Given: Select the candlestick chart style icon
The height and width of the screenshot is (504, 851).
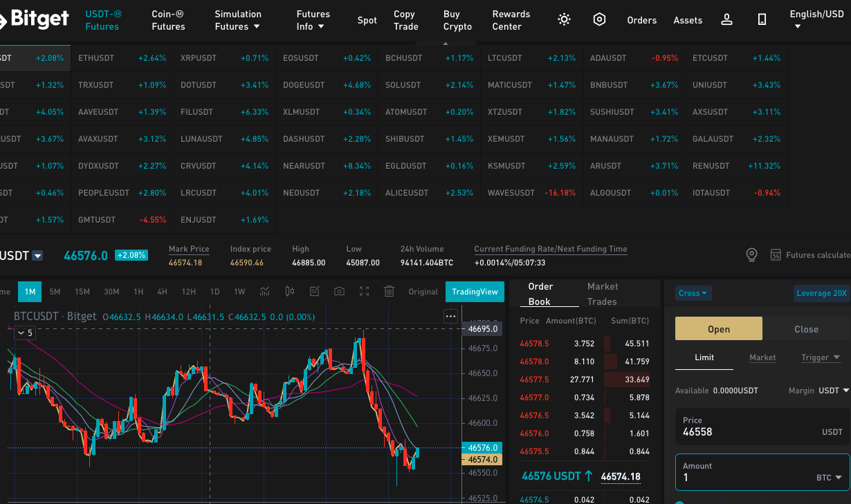Looking at the screenshot, I should [x=289, y=292].
